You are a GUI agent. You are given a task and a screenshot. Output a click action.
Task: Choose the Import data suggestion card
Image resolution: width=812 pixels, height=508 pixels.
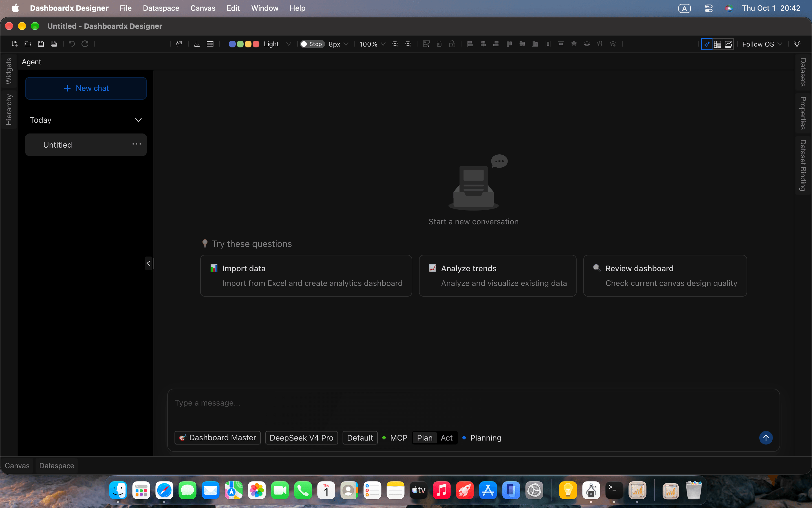click(306, 275)
